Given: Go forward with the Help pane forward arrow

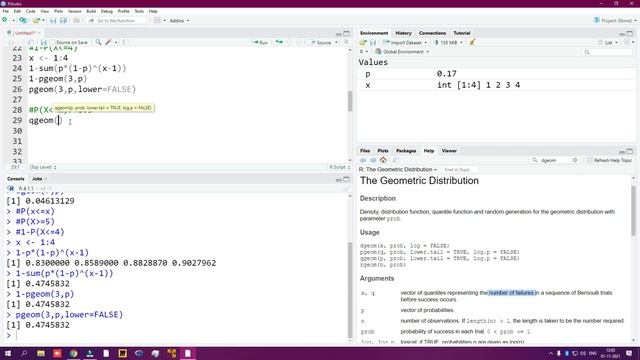Looking at the screenshot, I should click(x=373, y=160).
